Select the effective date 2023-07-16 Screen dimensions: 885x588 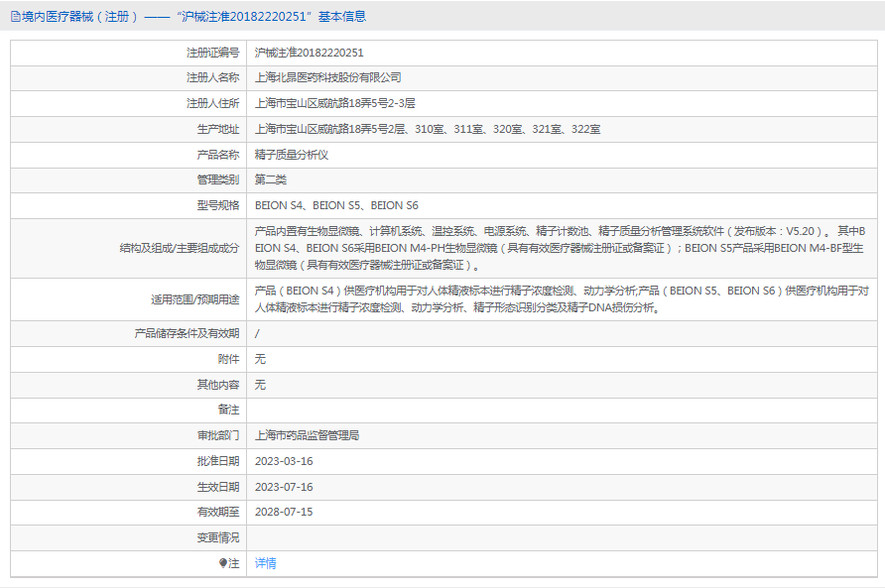click(x=284, y=487)
